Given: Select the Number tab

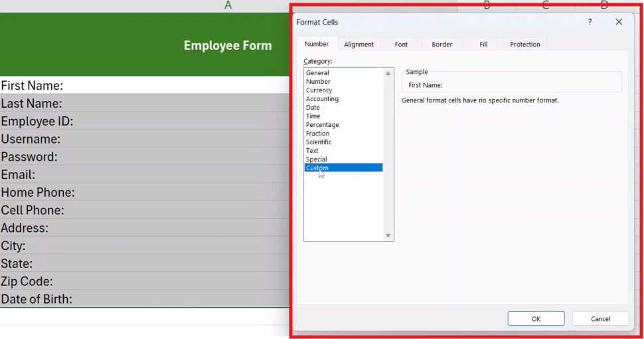Looking at the screenshot, I should (317, 44).
